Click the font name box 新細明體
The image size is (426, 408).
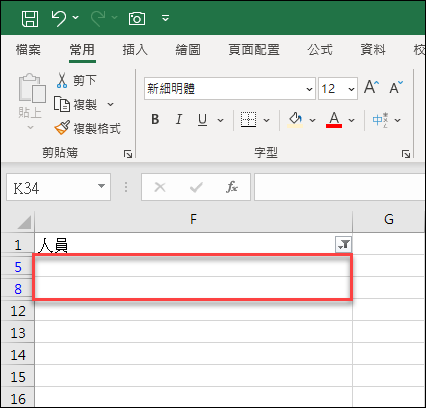click(224, 89)
